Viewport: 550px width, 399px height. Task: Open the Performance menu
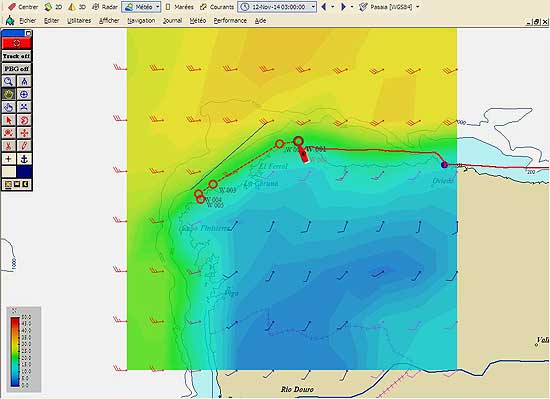(230, 21)
